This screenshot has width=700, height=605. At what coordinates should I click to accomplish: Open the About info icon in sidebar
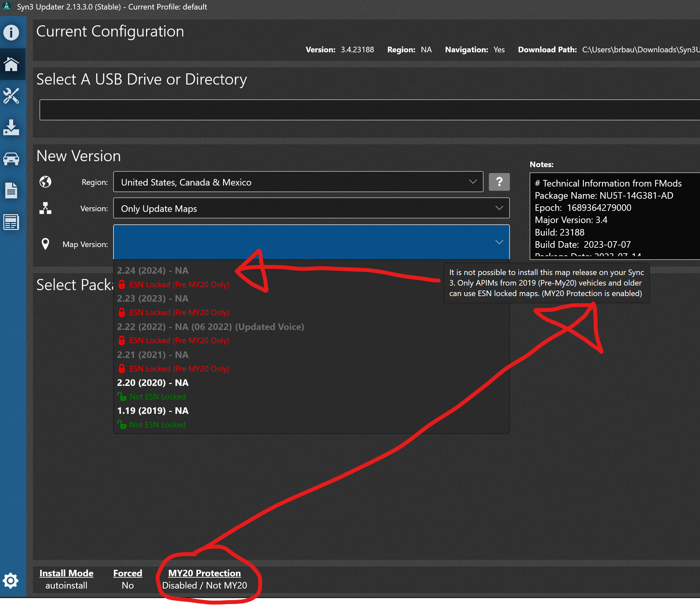click(x=11, y=33)
